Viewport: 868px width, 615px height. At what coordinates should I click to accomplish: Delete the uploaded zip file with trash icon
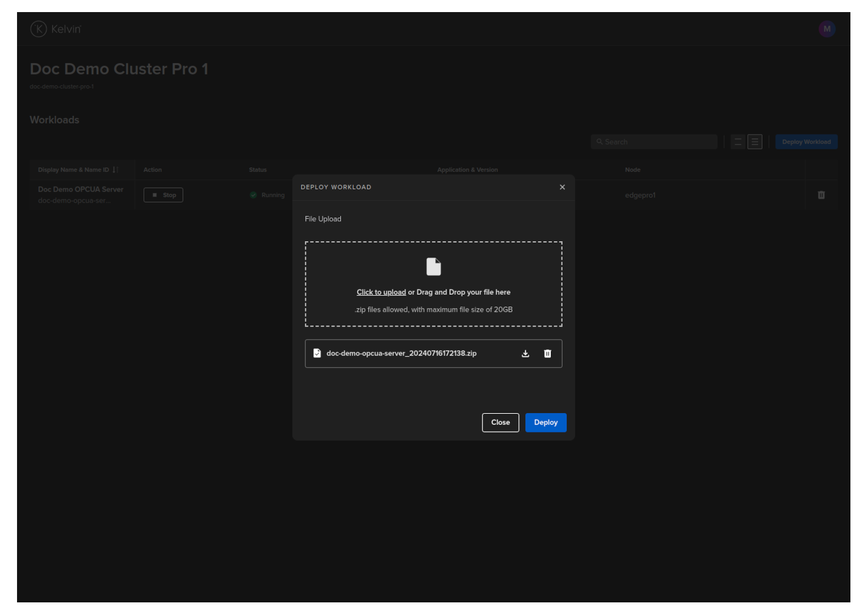pyautogui.click(x=547, y=354)
